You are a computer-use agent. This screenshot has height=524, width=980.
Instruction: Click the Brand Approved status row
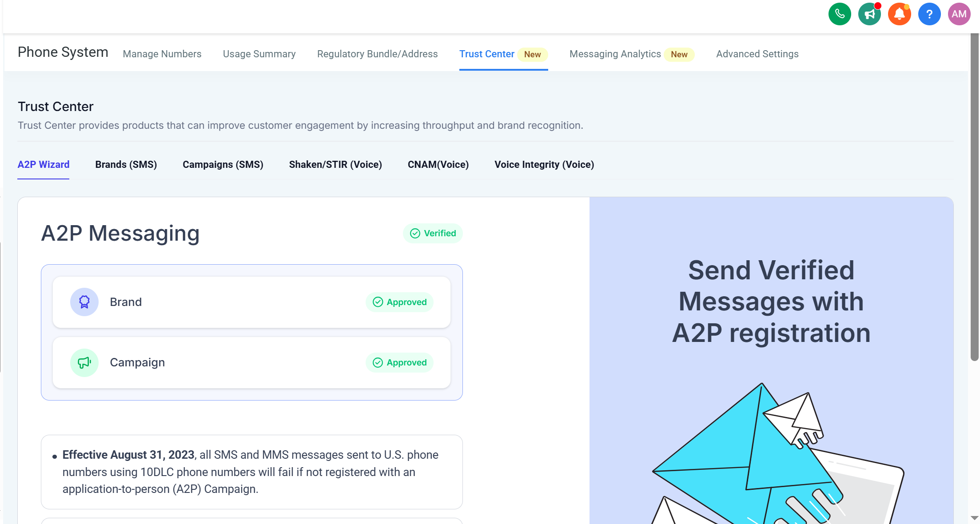251,302
